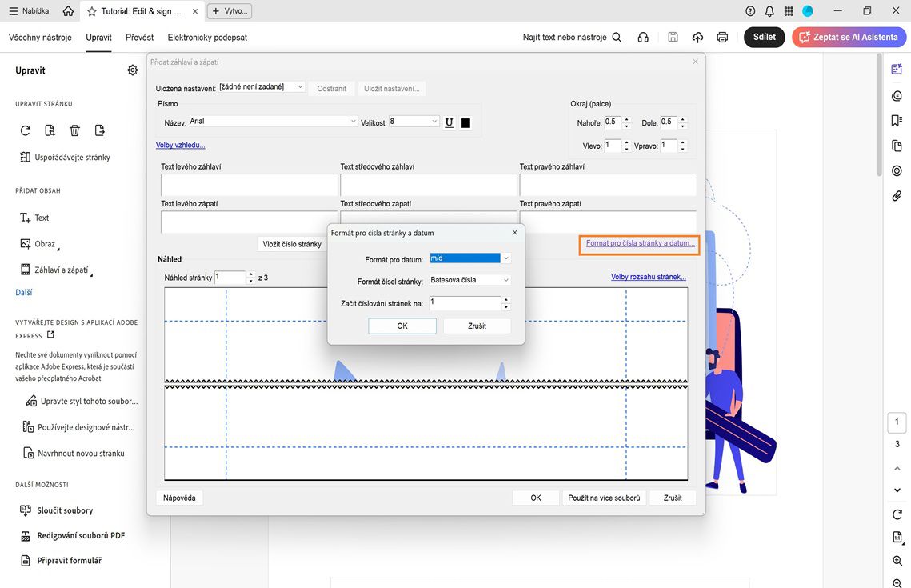Upload the file to cloud storage
This screenshot has width=911, height=588.
[x=695, y=37]
